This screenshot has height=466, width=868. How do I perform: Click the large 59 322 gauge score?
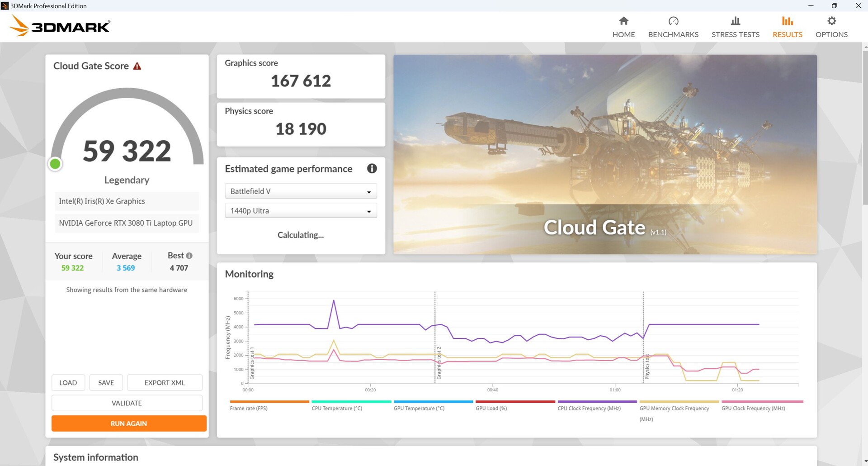(127, 151)
